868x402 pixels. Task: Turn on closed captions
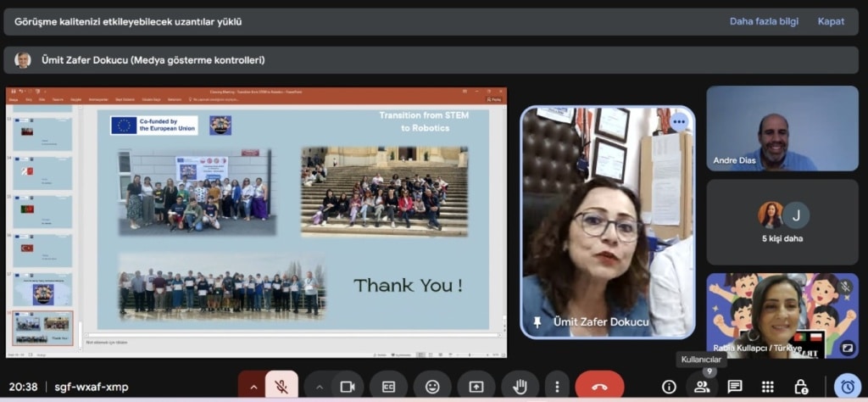point(389,387)
